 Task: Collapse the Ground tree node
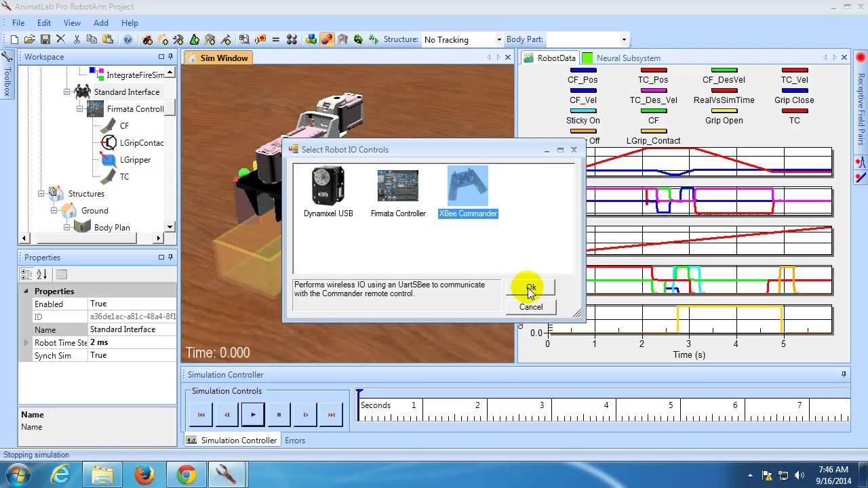tap(54, 210)
